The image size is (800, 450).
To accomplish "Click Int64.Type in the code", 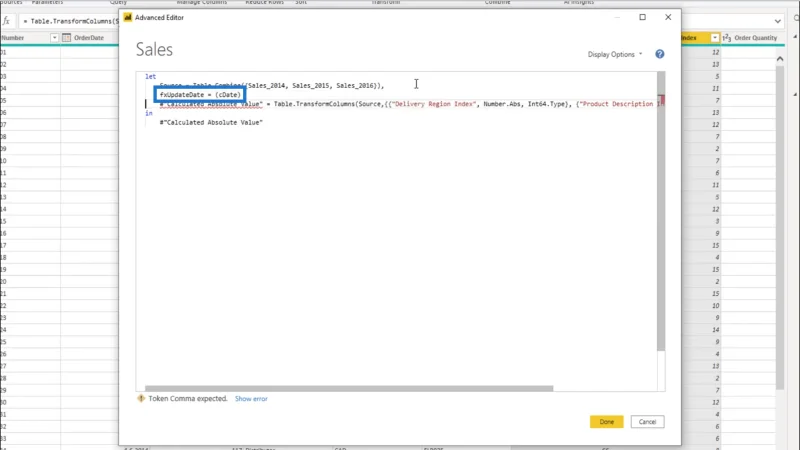I will pyautogui.click(x=546, y=104).
